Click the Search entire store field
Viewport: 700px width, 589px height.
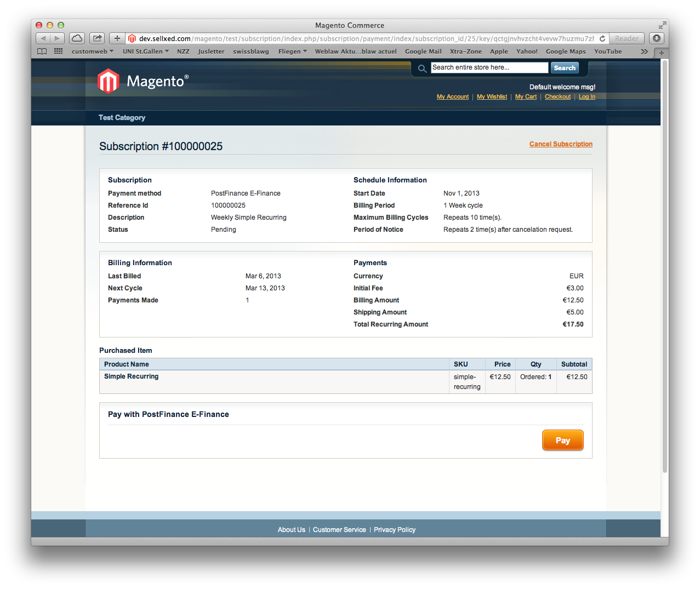point(490,67)
